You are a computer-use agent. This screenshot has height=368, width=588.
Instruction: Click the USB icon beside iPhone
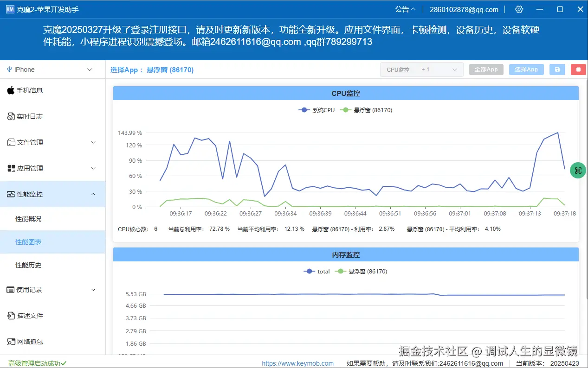pyautogui.click(x=9, y=70)
